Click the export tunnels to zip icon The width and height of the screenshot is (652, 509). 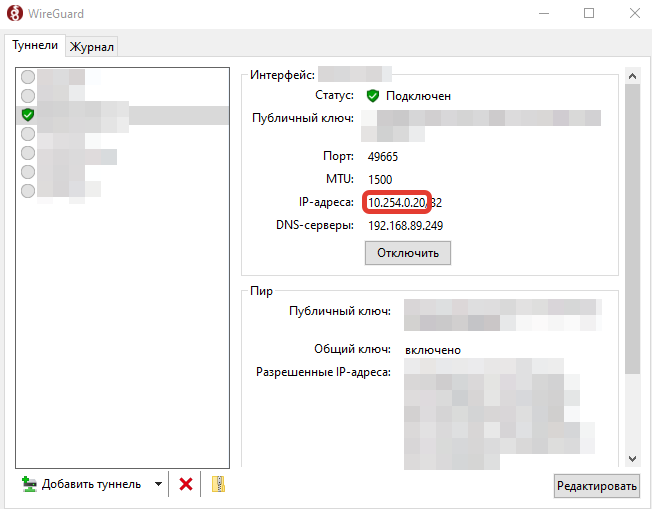(x=218, y=484)
